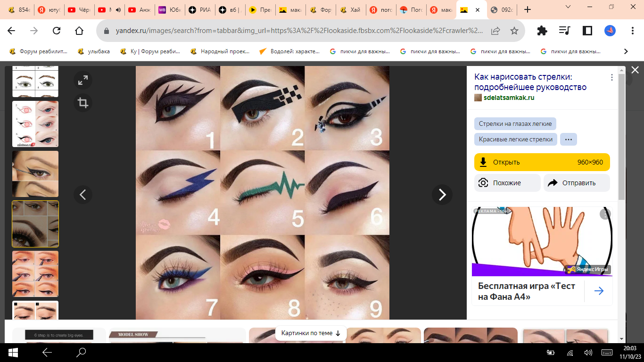Go to the next image arrow
Viewport: 644px width, 362px height.
(x=442, y=195)
